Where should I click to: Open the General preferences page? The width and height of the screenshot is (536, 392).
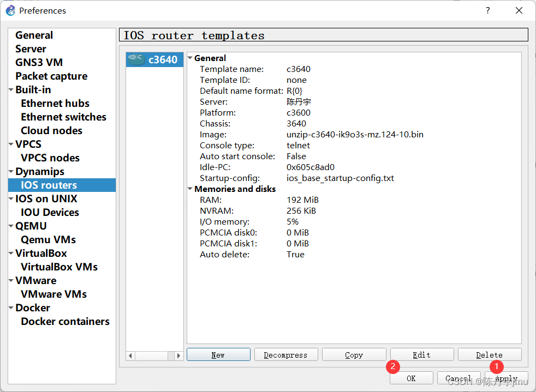click(34, 35)
